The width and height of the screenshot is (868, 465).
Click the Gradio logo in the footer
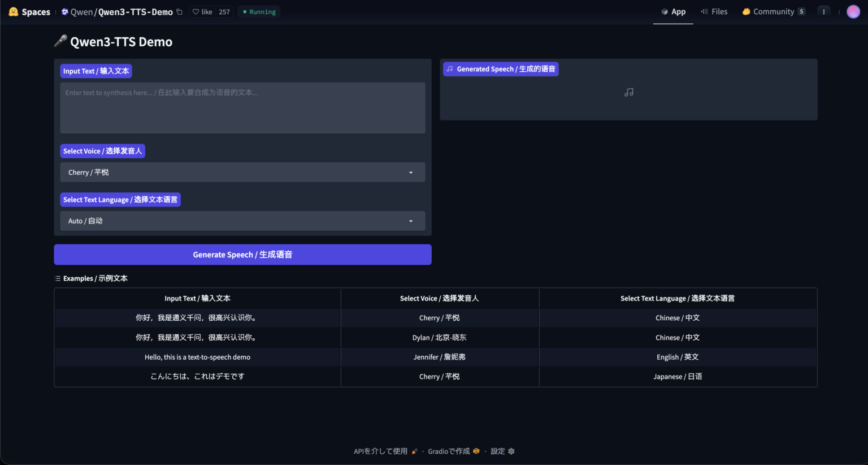pyautogui.click(x=476, y=451)
